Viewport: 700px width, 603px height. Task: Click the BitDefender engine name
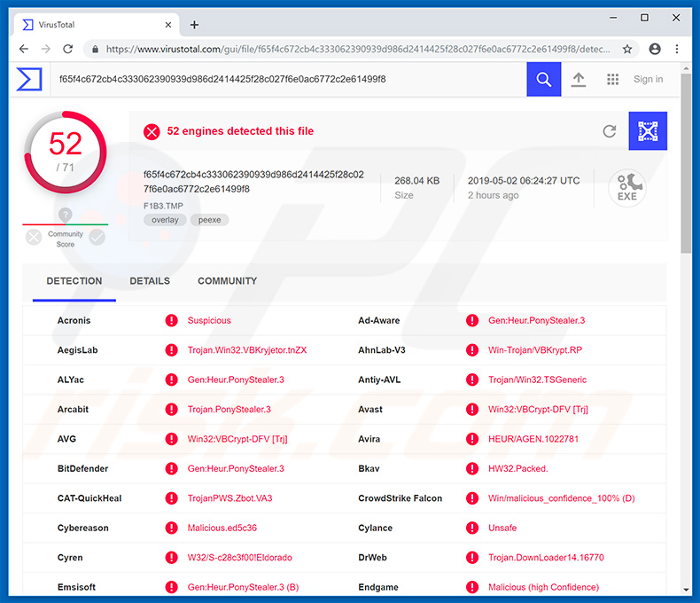click(82, 468)
